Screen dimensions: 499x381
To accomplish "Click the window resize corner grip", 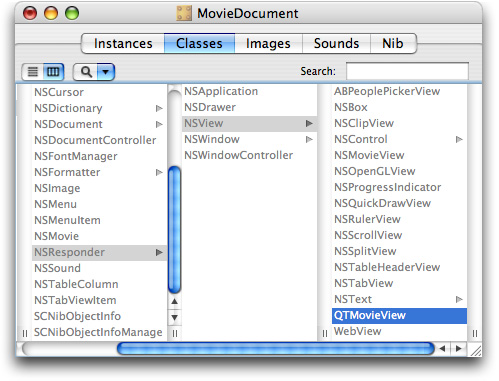I will click(x=476, y=350).
